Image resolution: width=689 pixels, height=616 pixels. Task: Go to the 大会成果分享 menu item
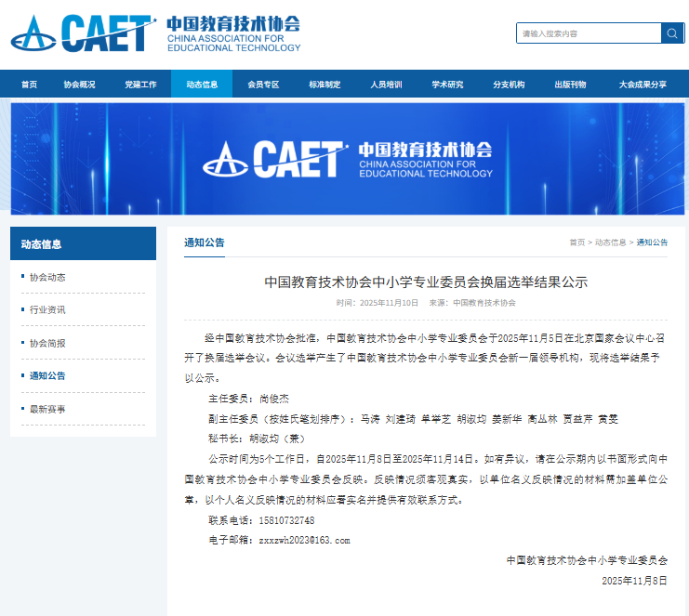(x=643, y=85)
